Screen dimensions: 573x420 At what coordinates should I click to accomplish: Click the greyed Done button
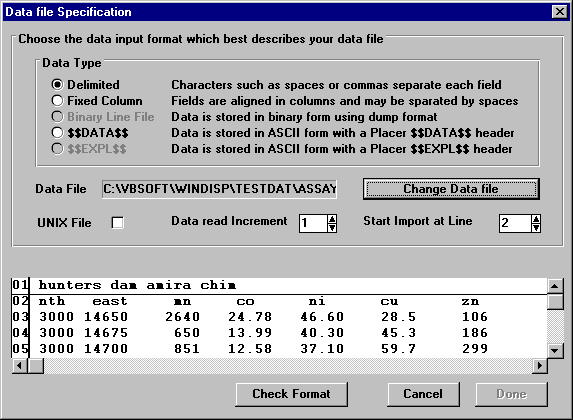tap(511, 394)
